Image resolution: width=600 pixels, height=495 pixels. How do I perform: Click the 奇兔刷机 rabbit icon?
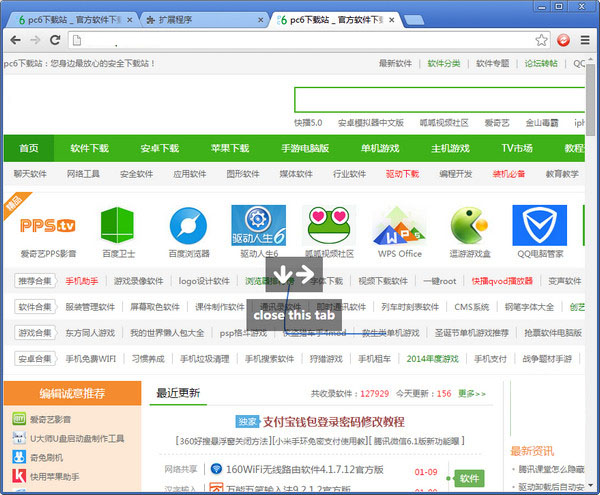click(x=19, y=457)
